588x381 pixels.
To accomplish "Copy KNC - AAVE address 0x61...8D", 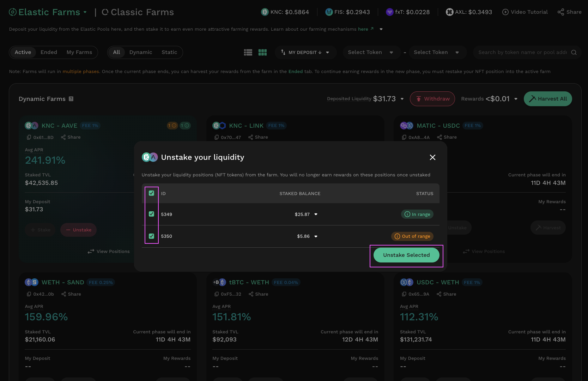I will 29,137.
